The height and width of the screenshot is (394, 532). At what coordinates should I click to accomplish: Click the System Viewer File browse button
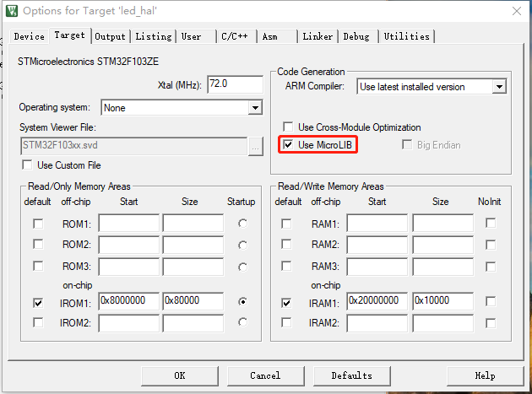click(x=256, y=147)
